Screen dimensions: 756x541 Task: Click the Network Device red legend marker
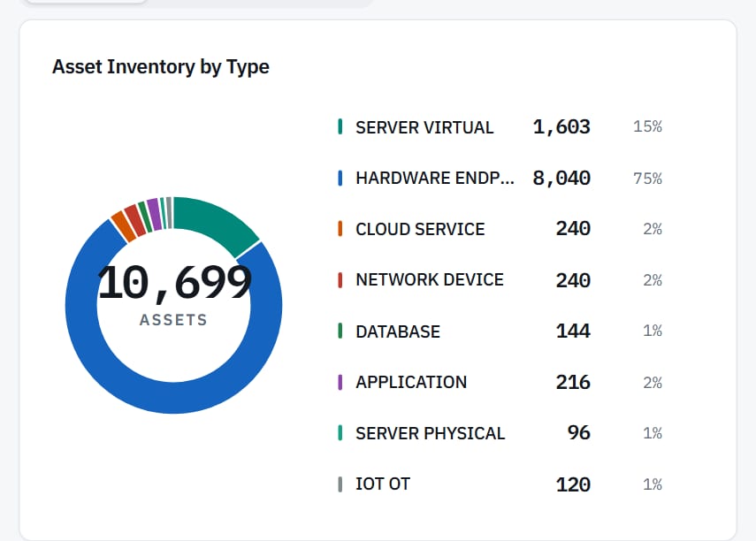pos(340,280)
